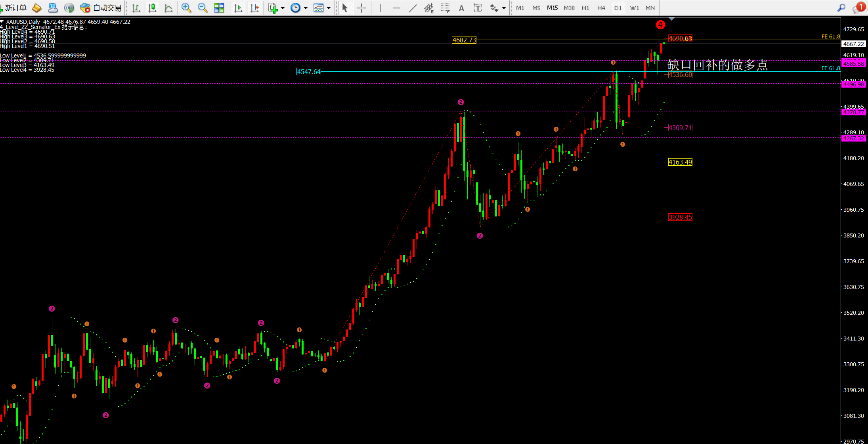Zoom in on the chart
This screenshot has width=868, height=444.
pyautogui.click(x=186, y=8)
